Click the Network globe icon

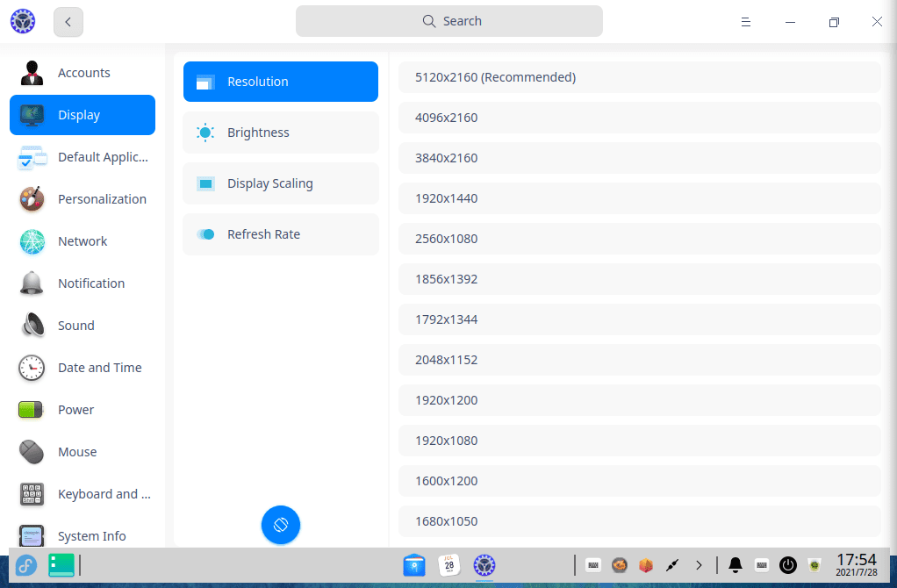click(x=32, y=241)
